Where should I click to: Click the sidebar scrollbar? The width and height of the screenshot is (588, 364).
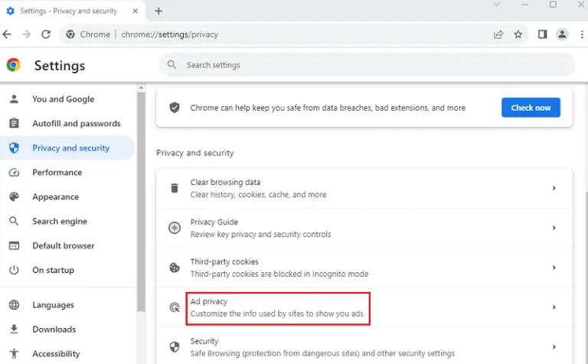[141, 202]
